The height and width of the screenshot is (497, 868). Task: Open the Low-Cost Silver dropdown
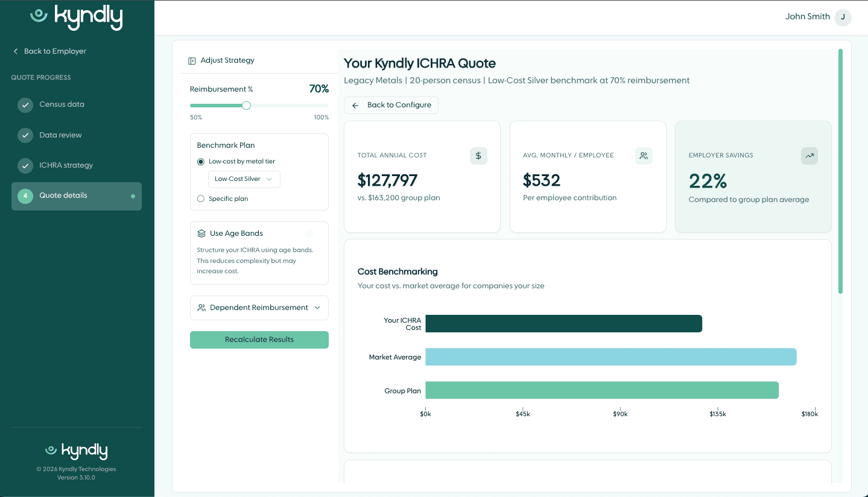pyautogui.click(x=244, y=179)
